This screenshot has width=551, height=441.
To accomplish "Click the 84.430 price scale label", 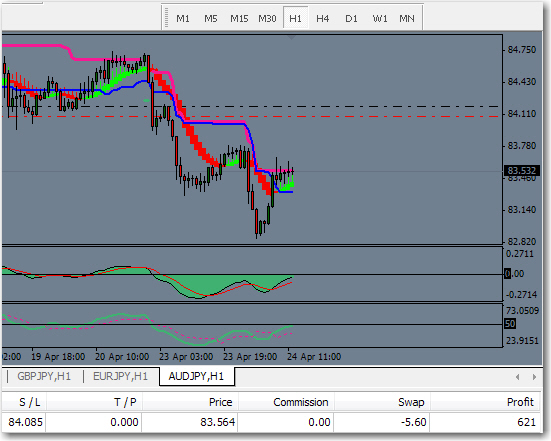I will coord(522,82).
